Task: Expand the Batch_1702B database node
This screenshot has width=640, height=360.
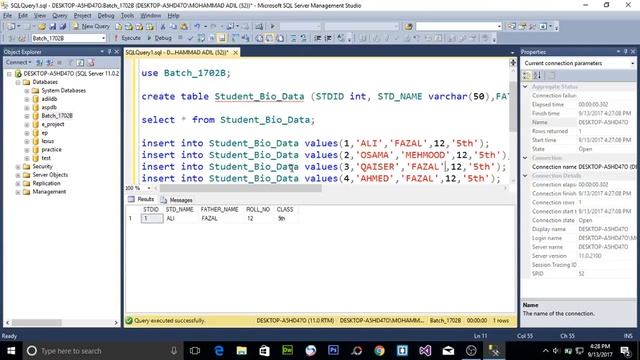Action: coord(27,116)
